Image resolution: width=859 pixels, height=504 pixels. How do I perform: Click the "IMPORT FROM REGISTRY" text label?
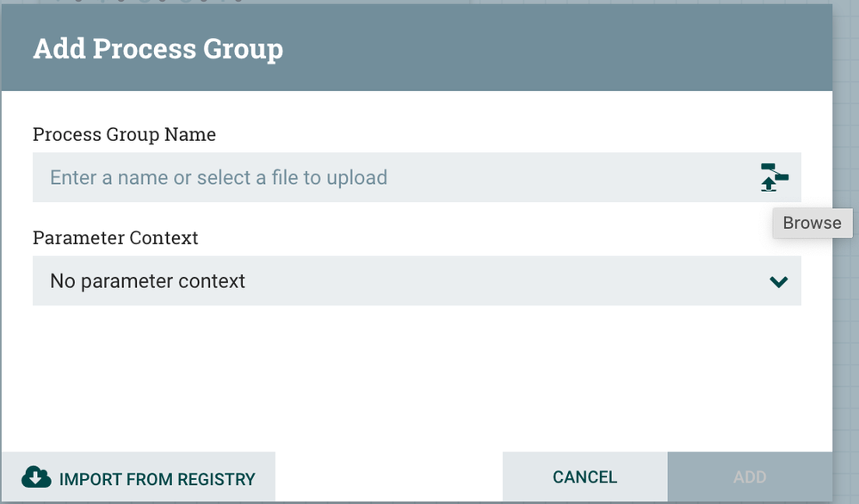(157, 479)
